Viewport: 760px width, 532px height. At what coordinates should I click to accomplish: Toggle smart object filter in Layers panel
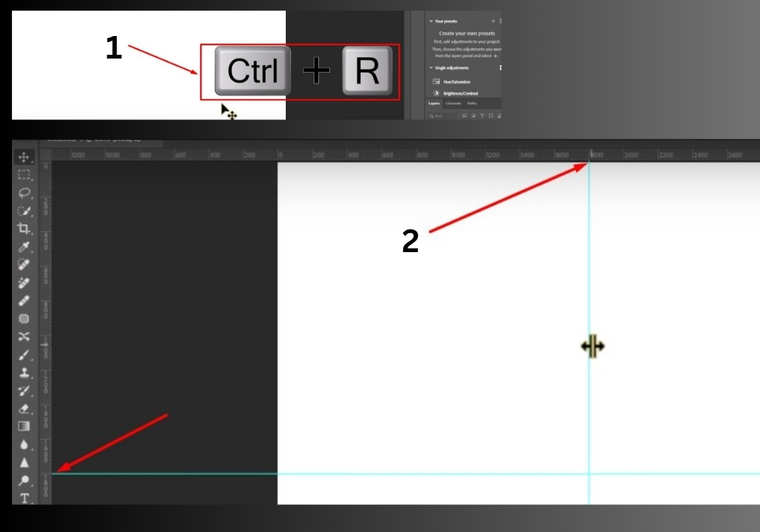tap(499, 116)
